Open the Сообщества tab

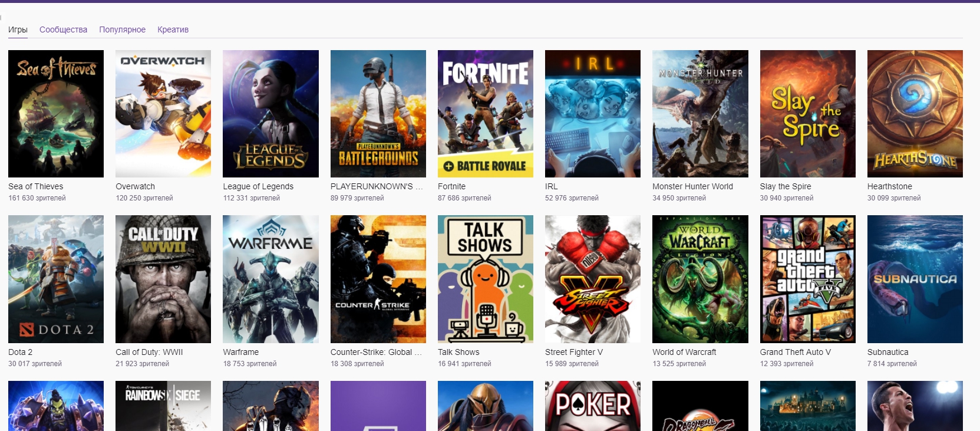coord(63,29)
